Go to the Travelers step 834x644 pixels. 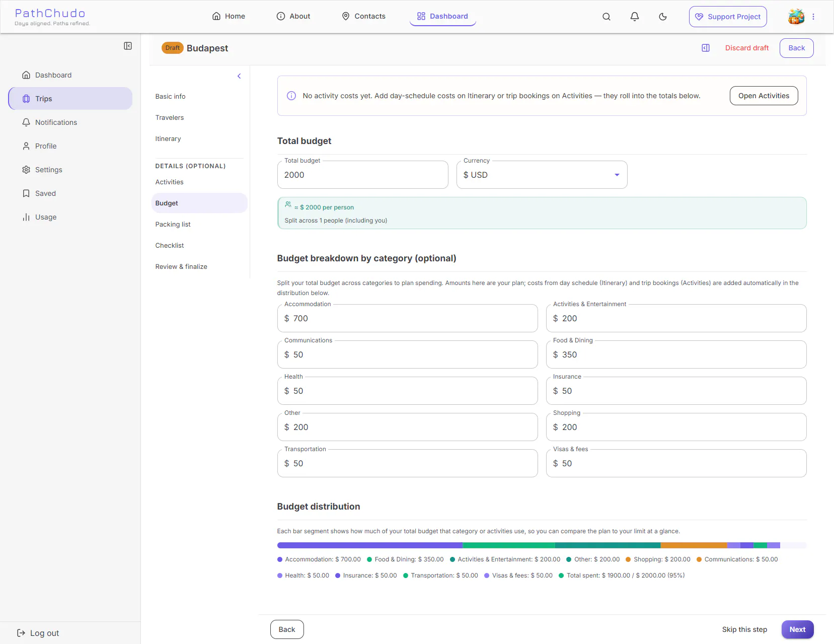[199, 117]
